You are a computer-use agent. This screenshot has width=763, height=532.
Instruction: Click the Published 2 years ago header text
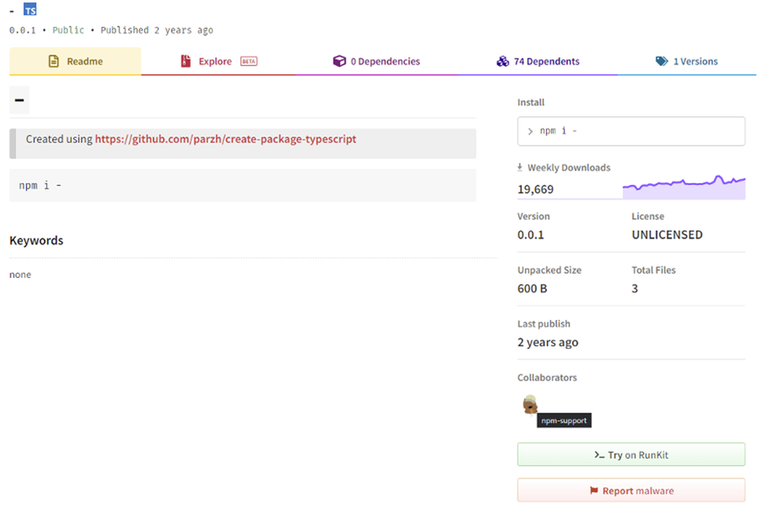click(157, 30)
